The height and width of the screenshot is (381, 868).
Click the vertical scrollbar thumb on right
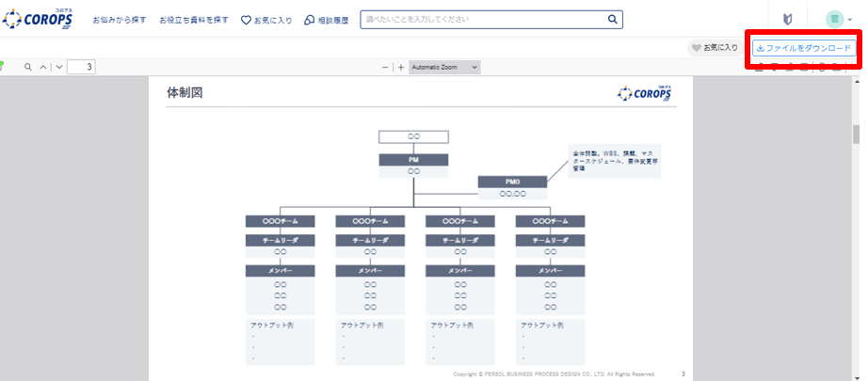856,134
